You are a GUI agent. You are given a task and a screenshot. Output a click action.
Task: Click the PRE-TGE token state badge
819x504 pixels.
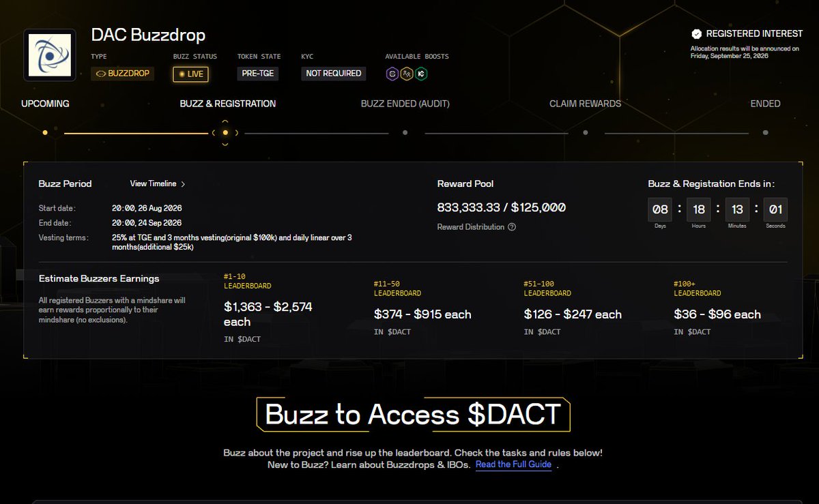click(x=258, y=74)
